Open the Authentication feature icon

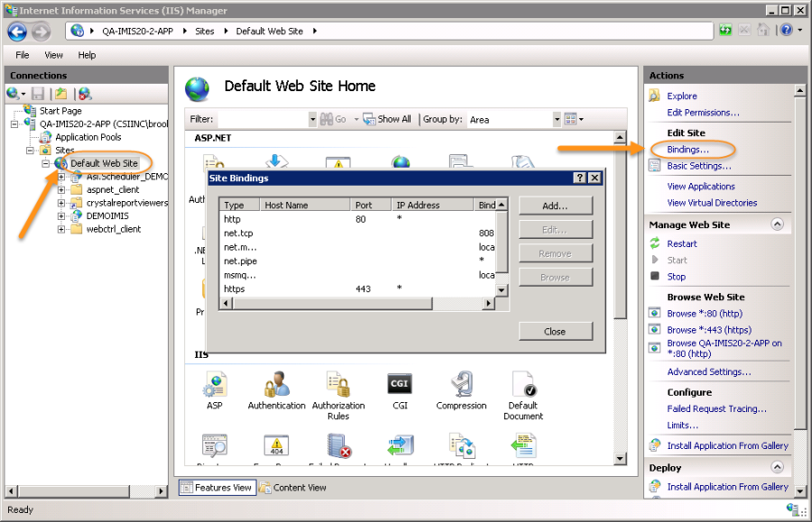[276, 386]
